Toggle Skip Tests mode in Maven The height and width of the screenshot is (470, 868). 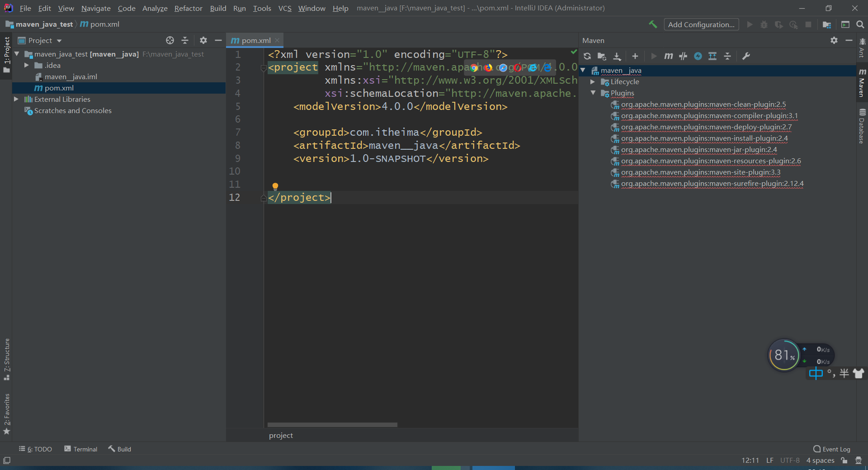[698, 56]
